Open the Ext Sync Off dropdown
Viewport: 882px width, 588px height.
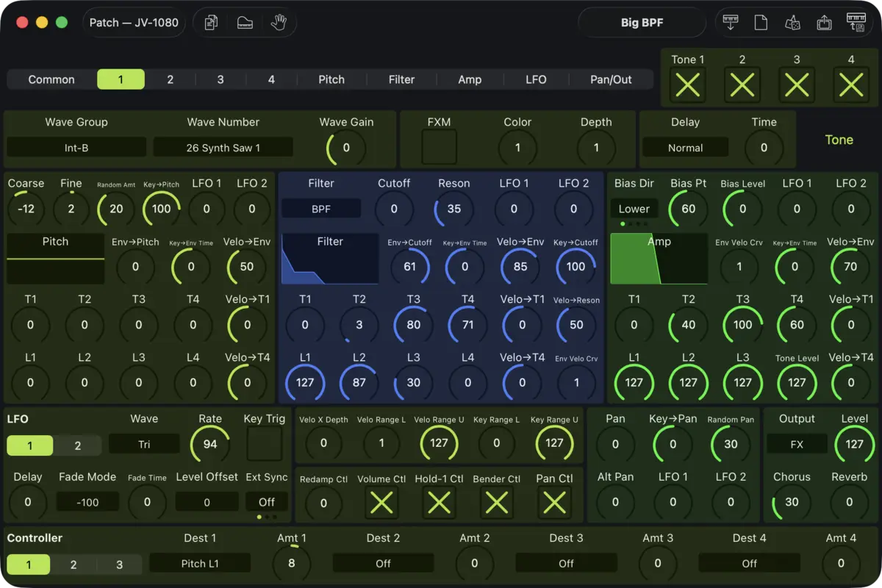(x=267, y=502)
